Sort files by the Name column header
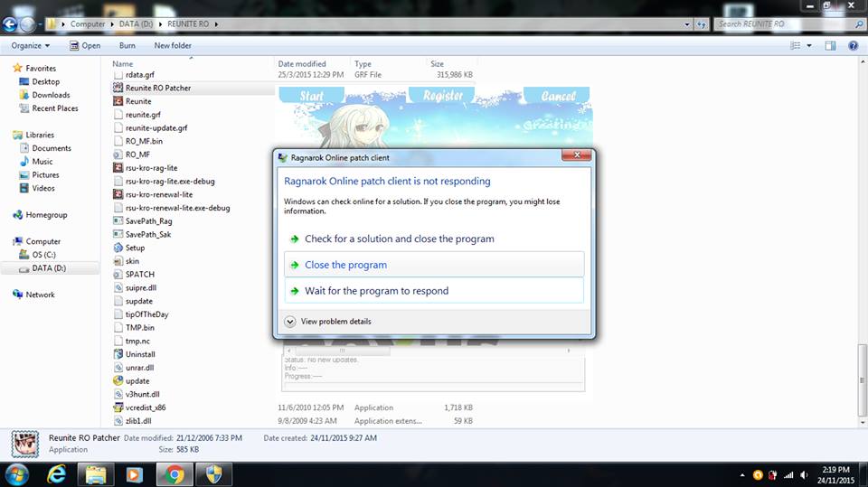Image resolution: width=868 pixels, height=487 pixels. click(123, 64)
